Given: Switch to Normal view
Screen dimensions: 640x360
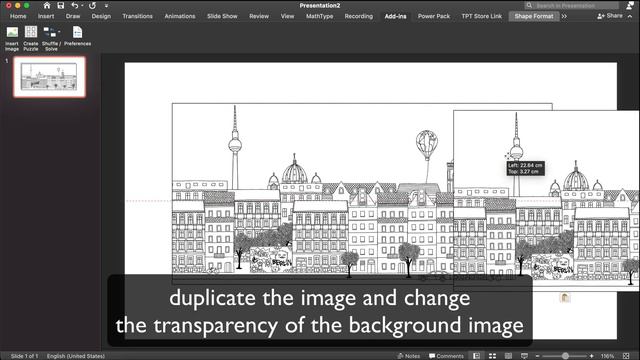Looking at the screenshot, I should (476, 356).
